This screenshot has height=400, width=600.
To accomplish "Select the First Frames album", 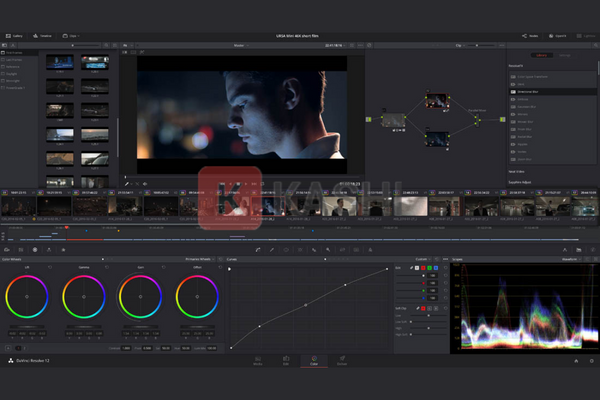I will 19,52.
